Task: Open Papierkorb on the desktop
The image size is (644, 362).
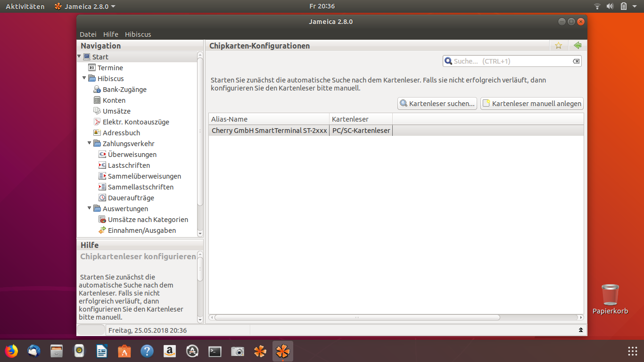Action: (611, 299)
